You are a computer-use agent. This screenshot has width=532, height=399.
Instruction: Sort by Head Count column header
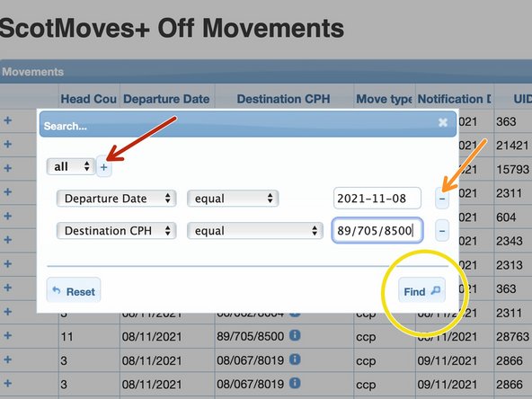[89, 99]
